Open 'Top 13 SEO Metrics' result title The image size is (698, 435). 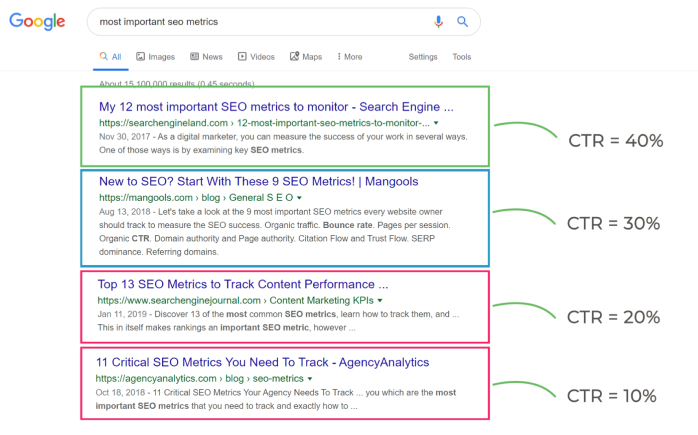pos(243,285)
